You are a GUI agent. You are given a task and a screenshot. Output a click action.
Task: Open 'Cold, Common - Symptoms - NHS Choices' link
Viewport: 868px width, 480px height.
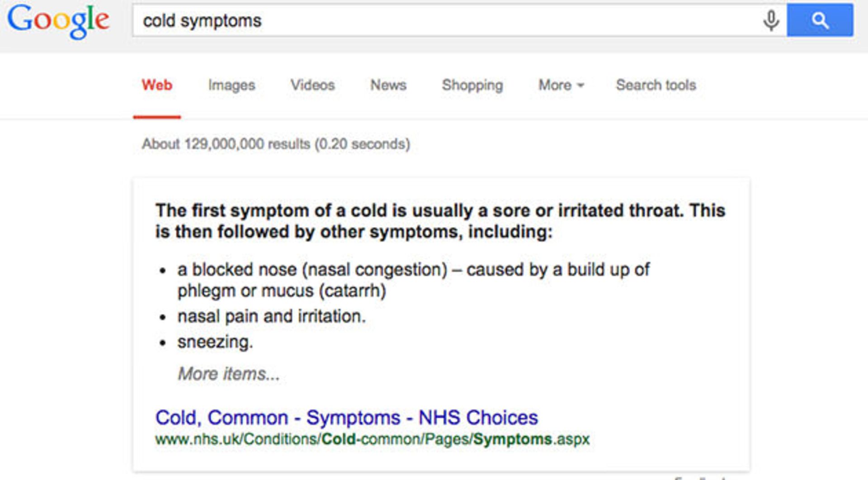(x=347, y=418)
